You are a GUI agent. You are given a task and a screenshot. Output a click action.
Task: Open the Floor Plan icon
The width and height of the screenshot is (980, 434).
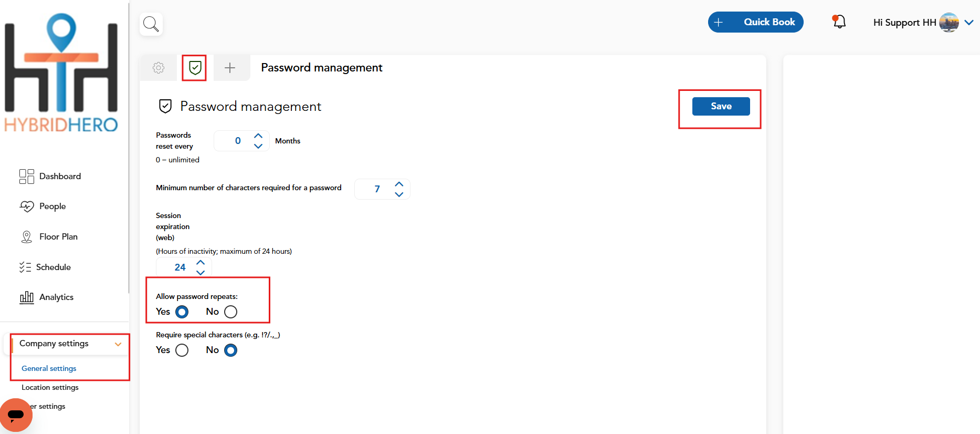coord(27,236)
